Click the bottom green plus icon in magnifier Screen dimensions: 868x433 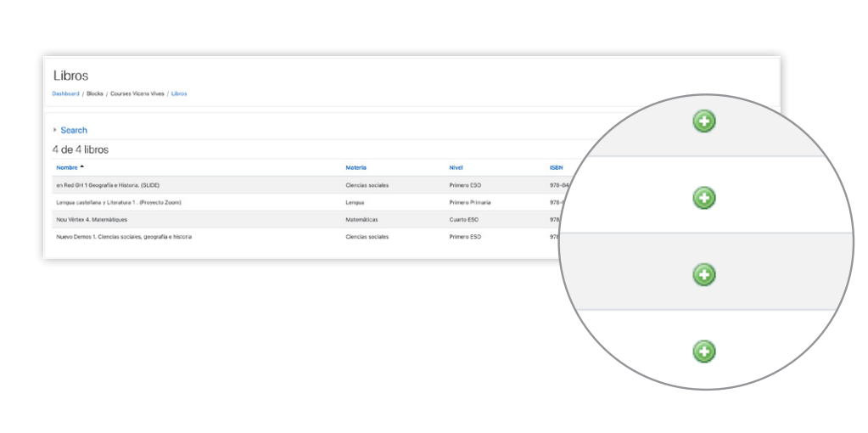click(x=704, y=351)
